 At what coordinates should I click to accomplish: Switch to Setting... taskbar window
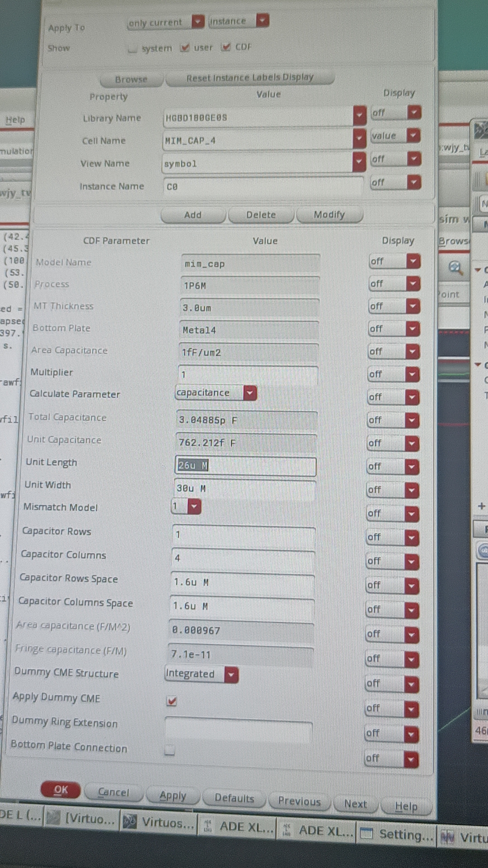pos(397,834)
